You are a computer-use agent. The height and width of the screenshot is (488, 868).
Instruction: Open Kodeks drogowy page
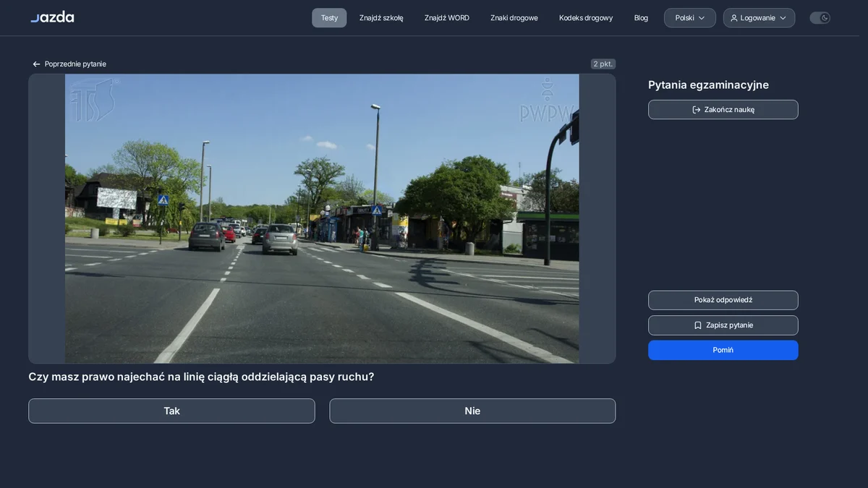[586, 18]
